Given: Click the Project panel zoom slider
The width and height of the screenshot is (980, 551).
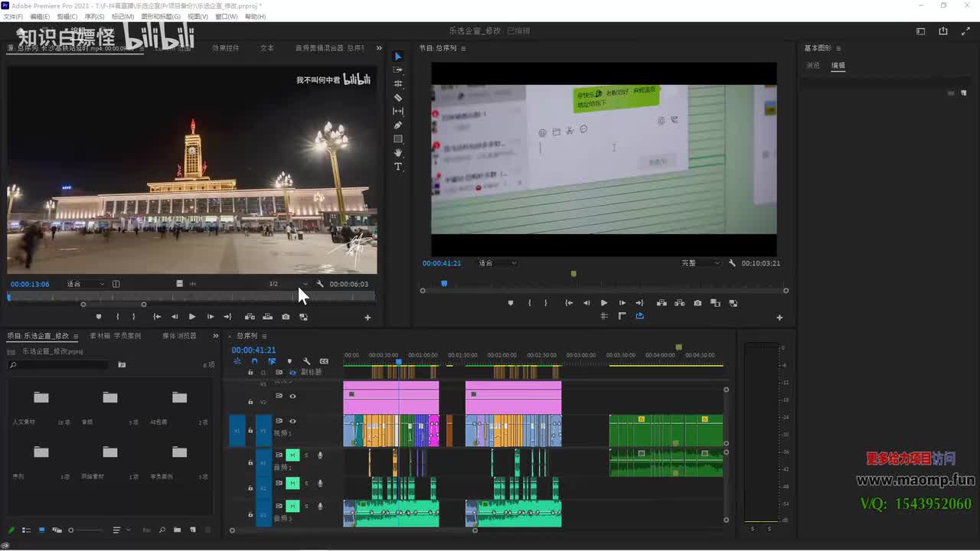Looking at the screenshot, I should tap(84, 530).
